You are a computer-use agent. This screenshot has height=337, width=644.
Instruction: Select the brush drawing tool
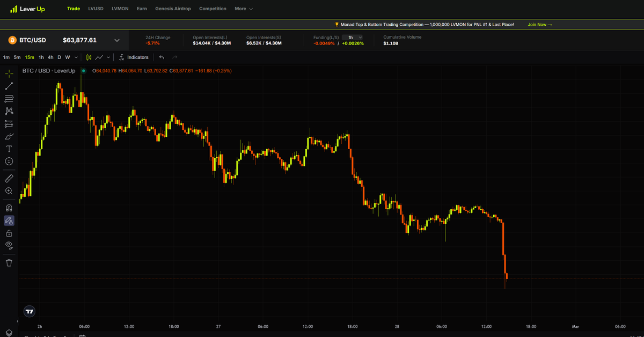pyautogui.click(x=9, y=136)
